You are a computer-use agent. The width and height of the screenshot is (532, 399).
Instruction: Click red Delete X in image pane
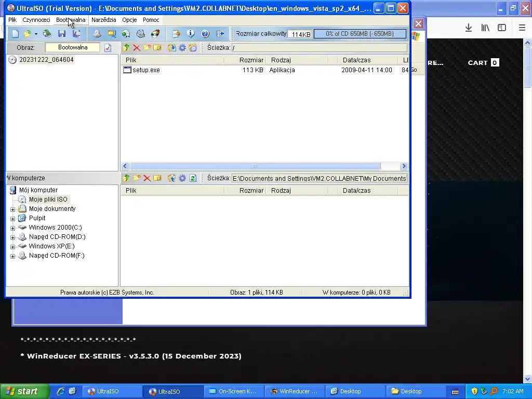pos(137,48)
